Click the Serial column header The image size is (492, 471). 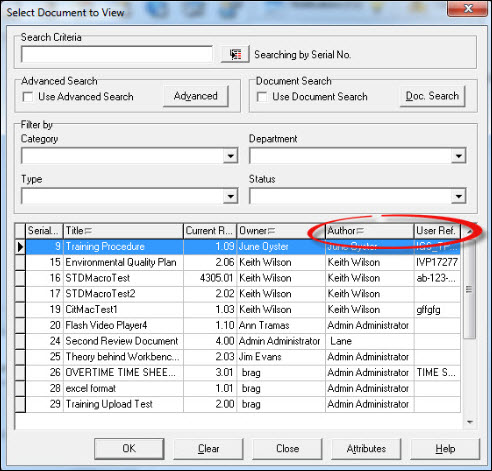click(44, 231)
